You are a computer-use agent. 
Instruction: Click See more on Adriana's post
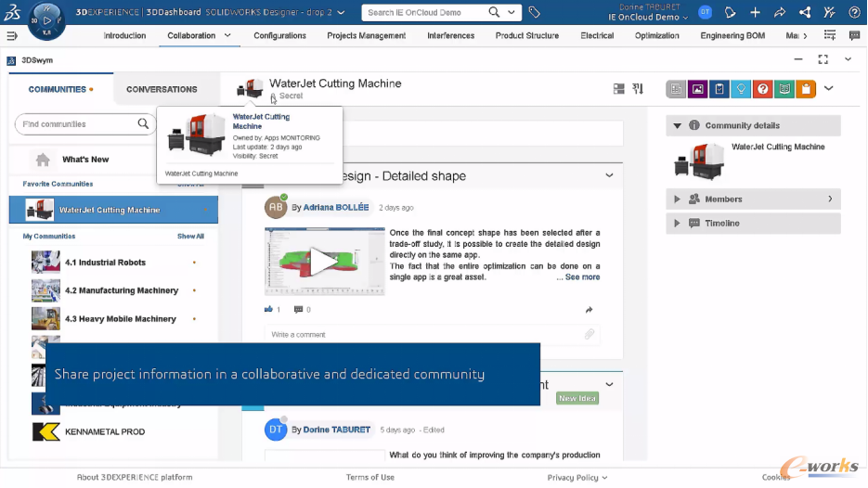click(582, 277)
